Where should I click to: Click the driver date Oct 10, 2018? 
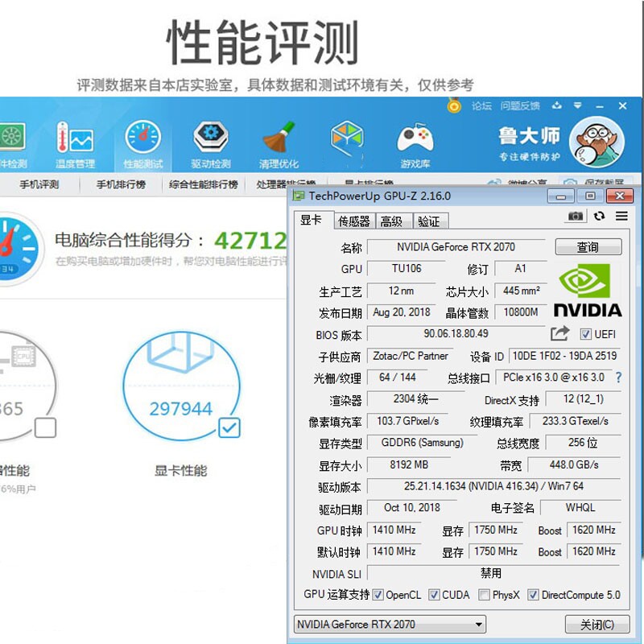(x=412, y=508)
